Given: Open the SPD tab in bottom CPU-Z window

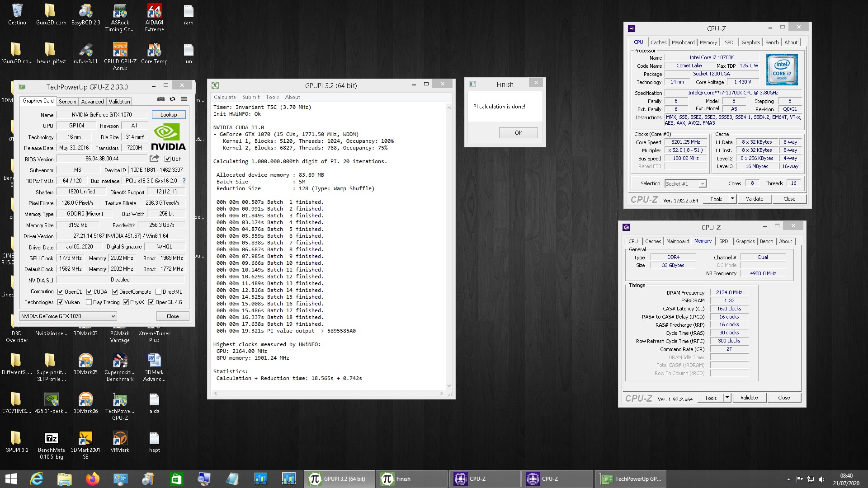Looking at the screenshot, I should click(x=724, y=241).
